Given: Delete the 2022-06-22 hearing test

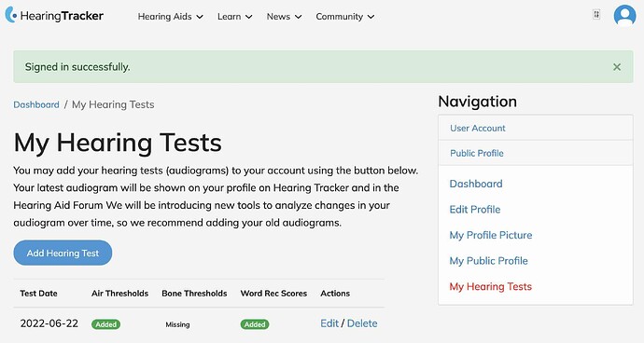Looking at the screenshot, I should coord(362,323).
